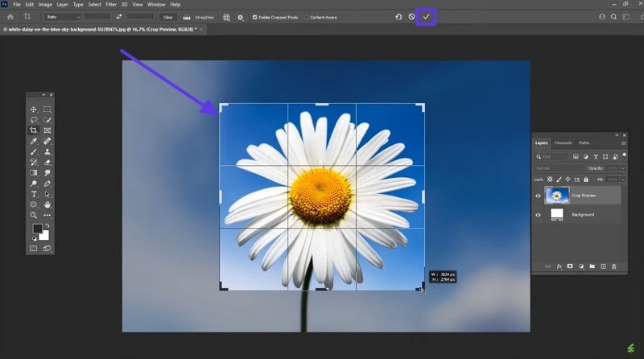This screenshot has height=359, width=644.
Task: Click the Straighten button label
Action: point(204,17)
